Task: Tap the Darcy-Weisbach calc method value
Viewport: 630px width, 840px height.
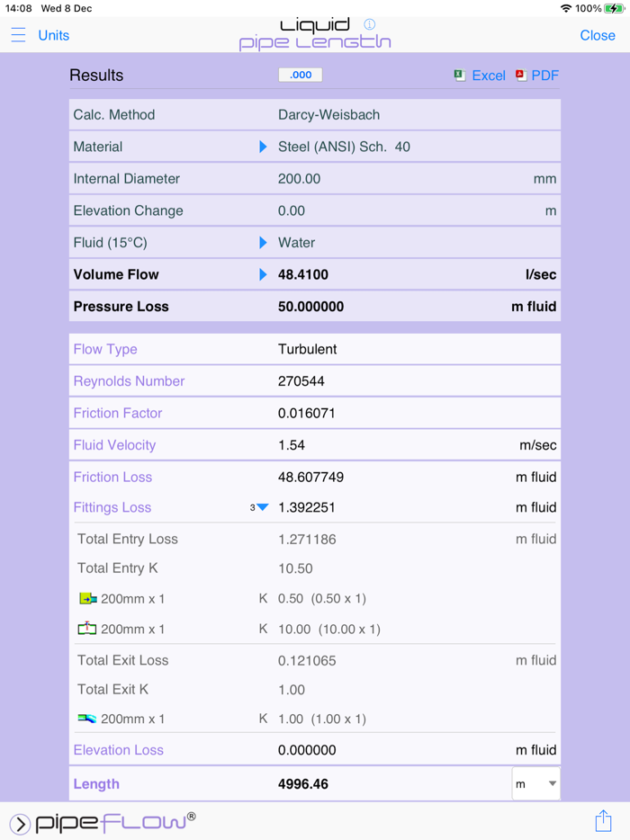Action: pyautogui.click(x=328, y=114)
